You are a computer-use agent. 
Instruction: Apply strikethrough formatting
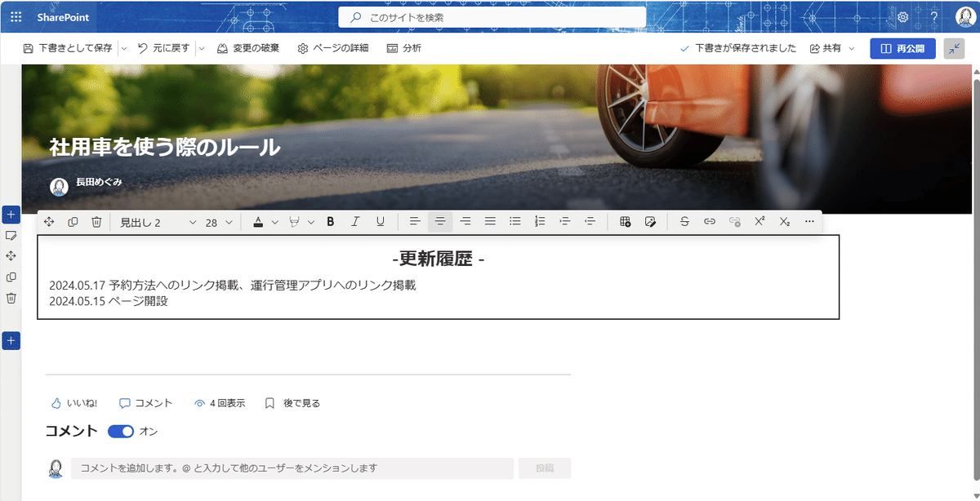(x=684, y=222)
